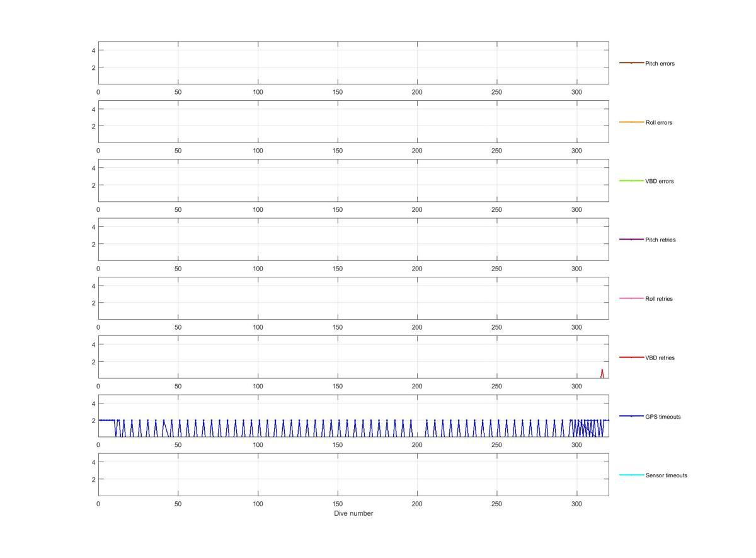Click the y-axis 2 label of GPS timeouts plot
756x558 pixels.
point(93,421)
